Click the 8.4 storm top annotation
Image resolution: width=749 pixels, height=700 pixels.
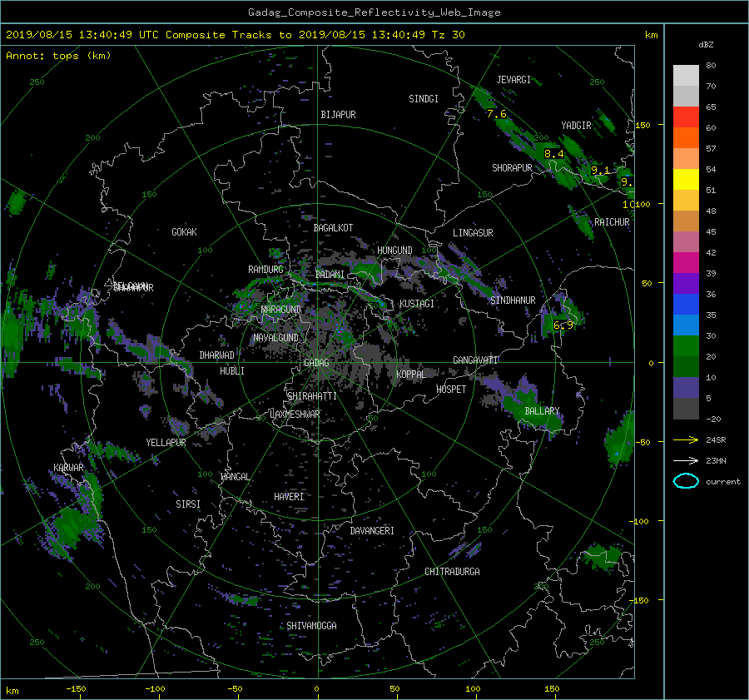tap(553, 154)
